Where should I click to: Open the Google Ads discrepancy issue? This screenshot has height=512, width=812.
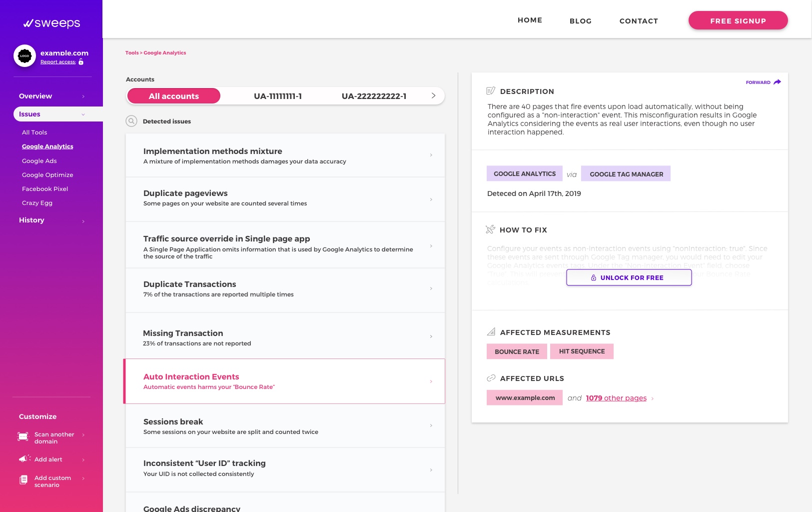[285, 502]
